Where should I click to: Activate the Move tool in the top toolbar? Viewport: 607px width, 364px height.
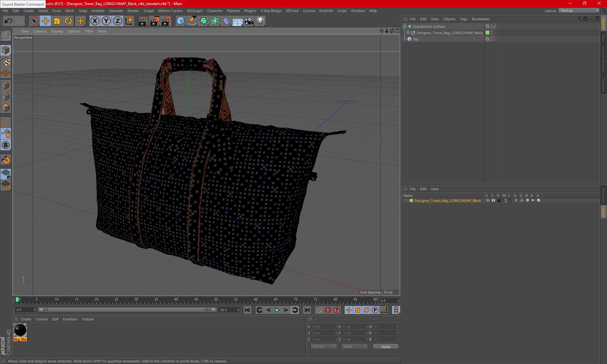coord(46,21)
